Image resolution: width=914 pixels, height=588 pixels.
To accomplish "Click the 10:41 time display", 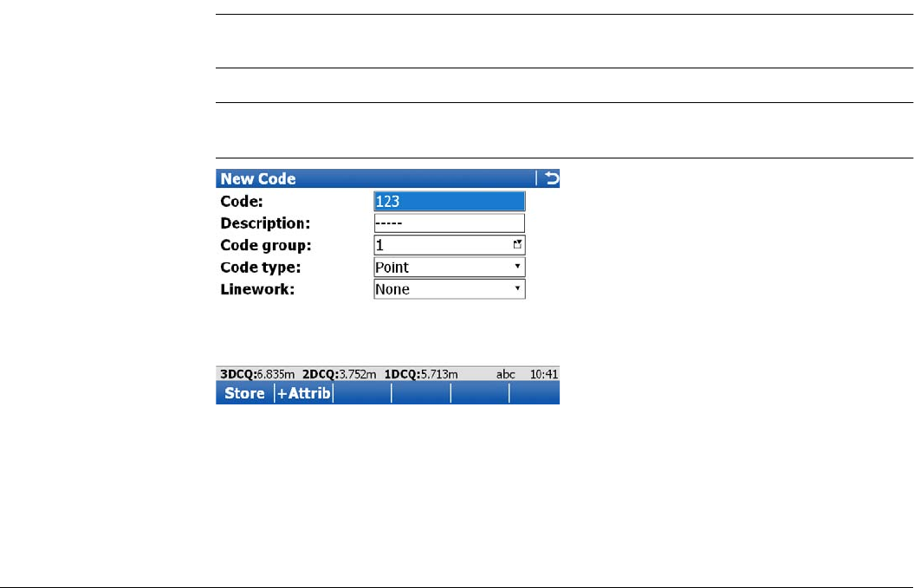I will 544,374.
